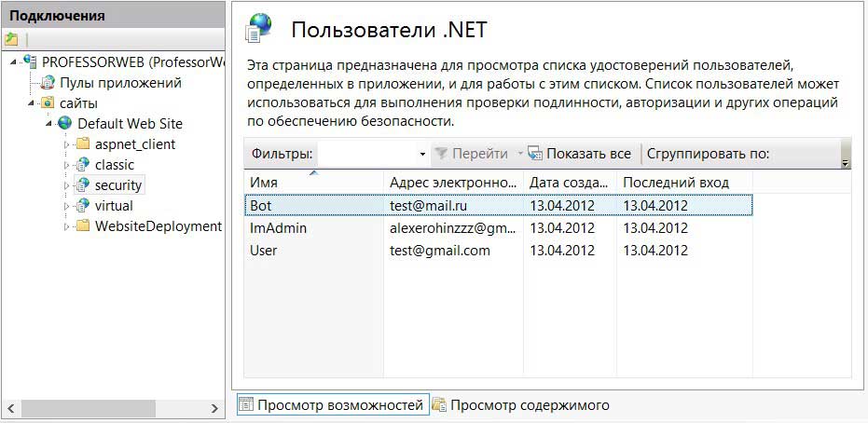Image resolution: width=868 pixels, height=423 pixels.
Task: Collapse the сайты tree node
Action: tap(33, 103)
